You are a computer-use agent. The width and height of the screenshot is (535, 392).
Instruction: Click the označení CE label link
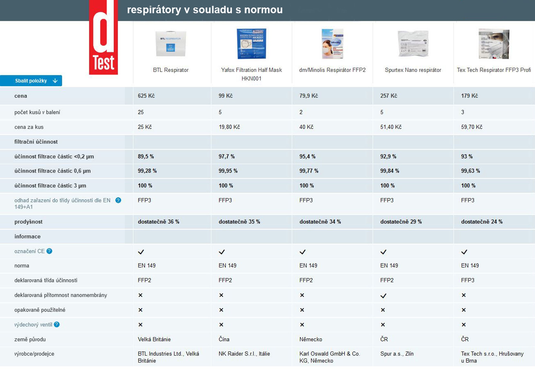click(x=29, y=251)
